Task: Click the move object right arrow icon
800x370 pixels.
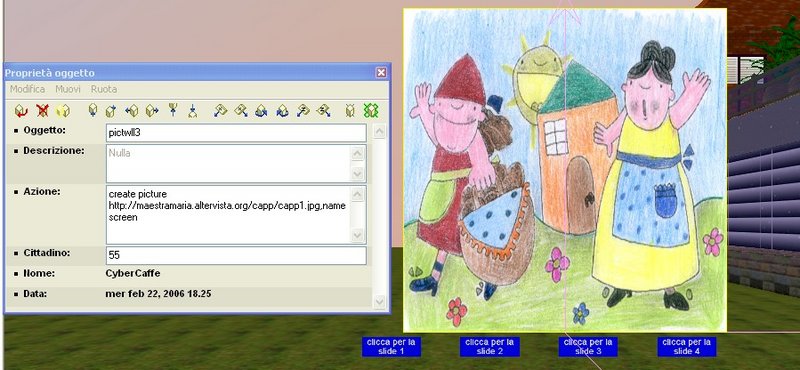Action: (x=152, y=110)
